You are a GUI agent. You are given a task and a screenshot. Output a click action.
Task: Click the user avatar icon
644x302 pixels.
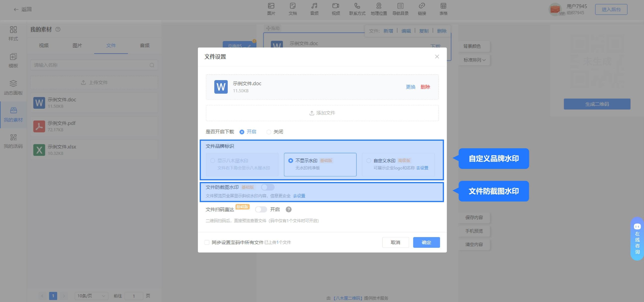[555, 9]
